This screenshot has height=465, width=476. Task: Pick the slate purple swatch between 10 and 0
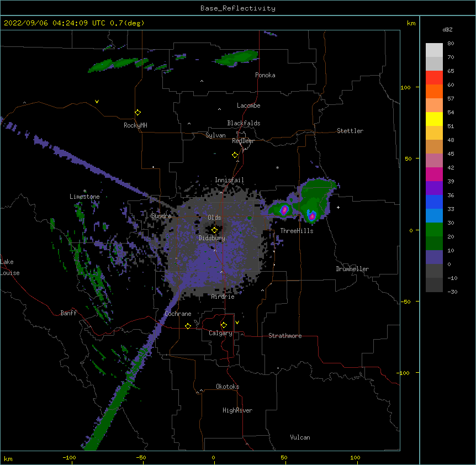(x=434, y=257)
